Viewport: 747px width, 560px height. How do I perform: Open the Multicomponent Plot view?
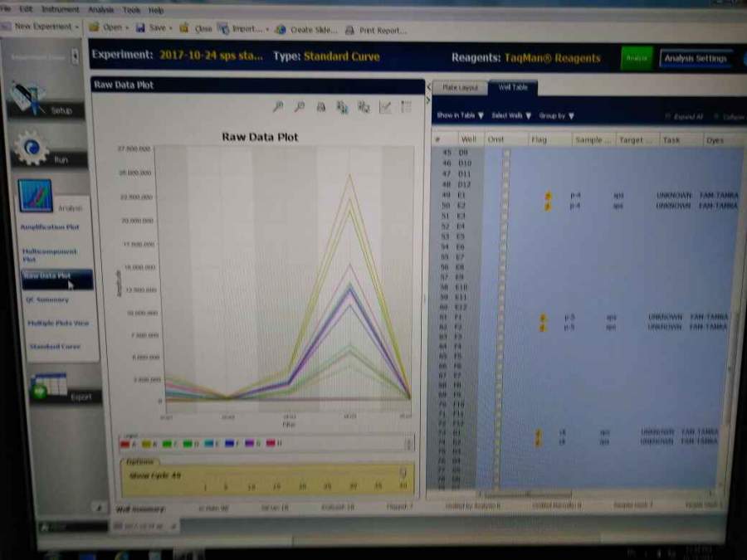tap(49, 255)
